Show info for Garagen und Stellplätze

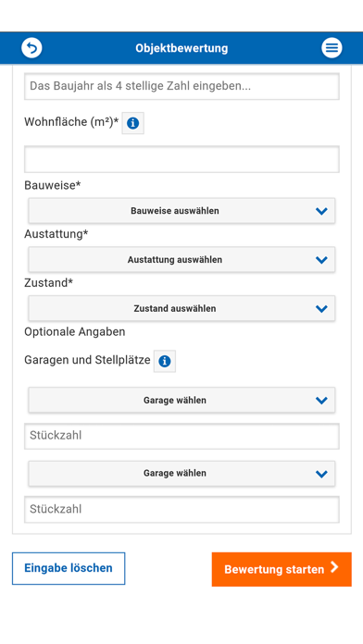pos(165,361)
